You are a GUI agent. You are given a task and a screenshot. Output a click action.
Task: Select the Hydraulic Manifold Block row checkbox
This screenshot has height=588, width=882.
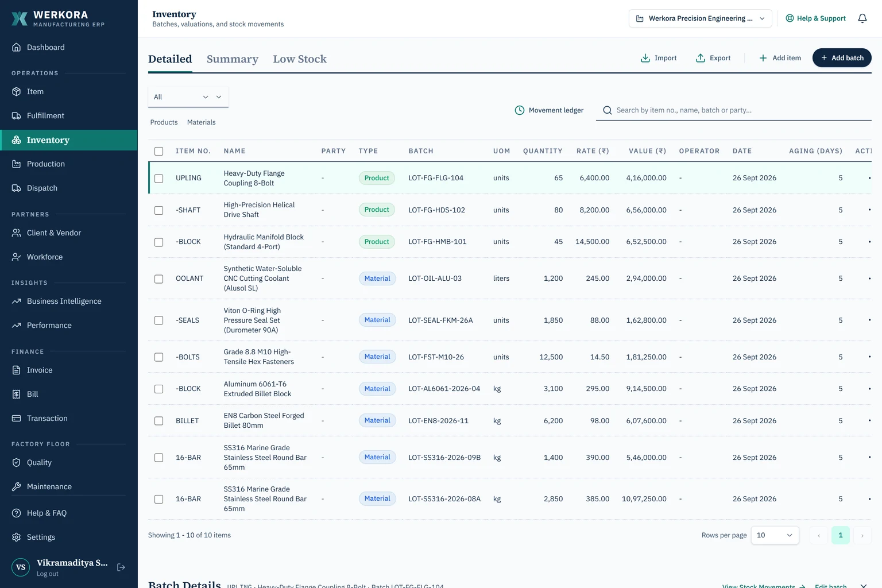click(x=159, y=242)
